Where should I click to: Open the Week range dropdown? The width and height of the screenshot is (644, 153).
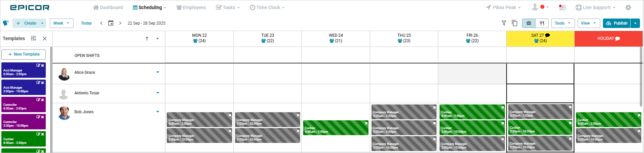pyautogui.click(x=62, y=23)
